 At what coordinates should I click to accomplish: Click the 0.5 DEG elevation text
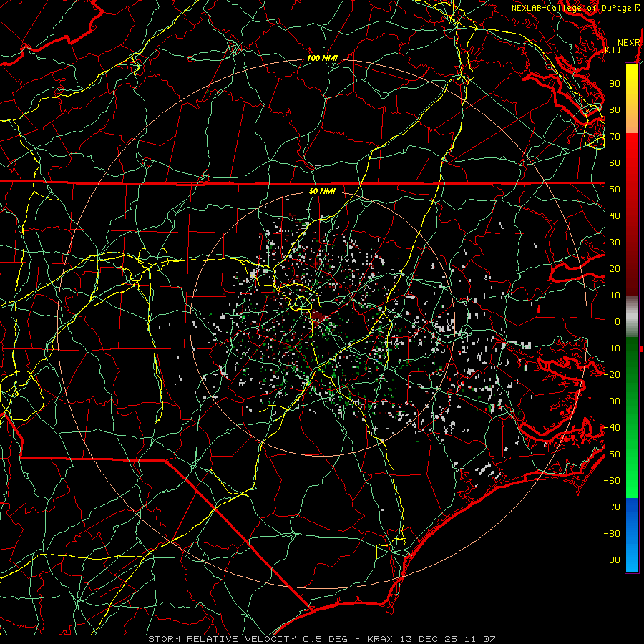325,639
